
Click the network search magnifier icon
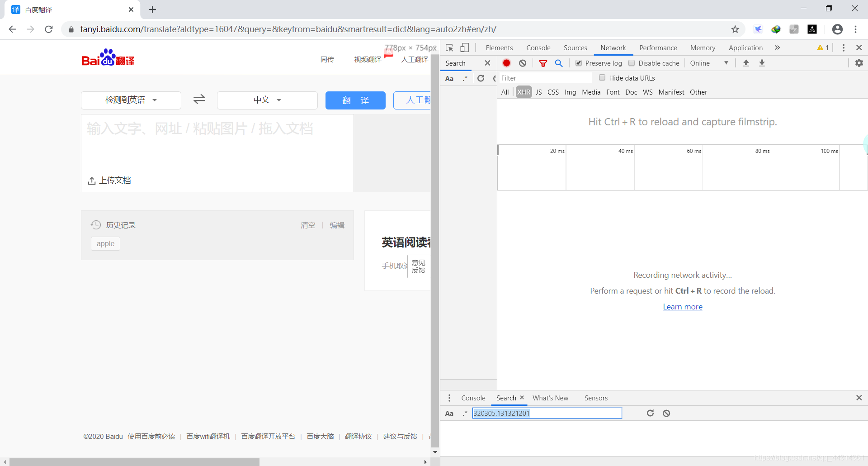559,63
